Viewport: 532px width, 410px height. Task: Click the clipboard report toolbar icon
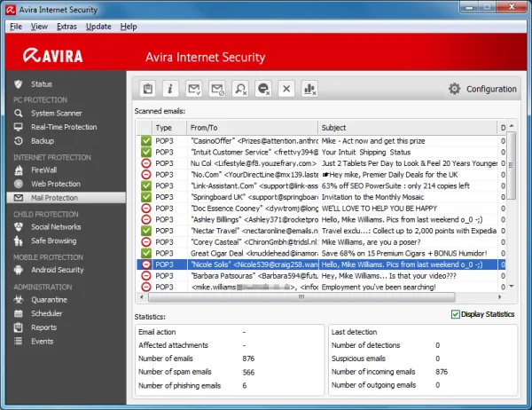point(147,89)
